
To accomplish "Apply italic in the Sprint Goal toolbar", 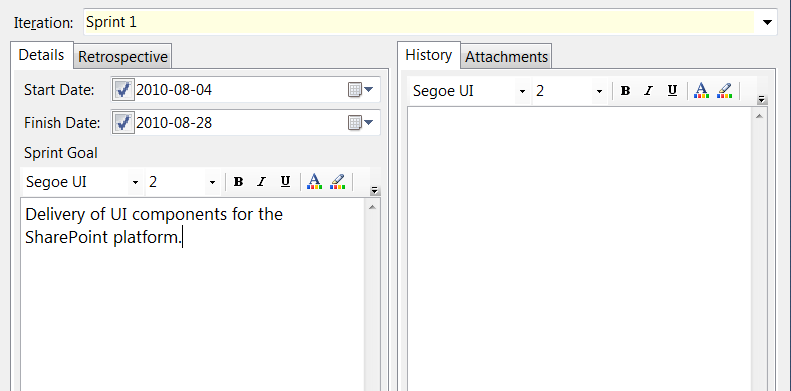I will click(x=261, y=182).
